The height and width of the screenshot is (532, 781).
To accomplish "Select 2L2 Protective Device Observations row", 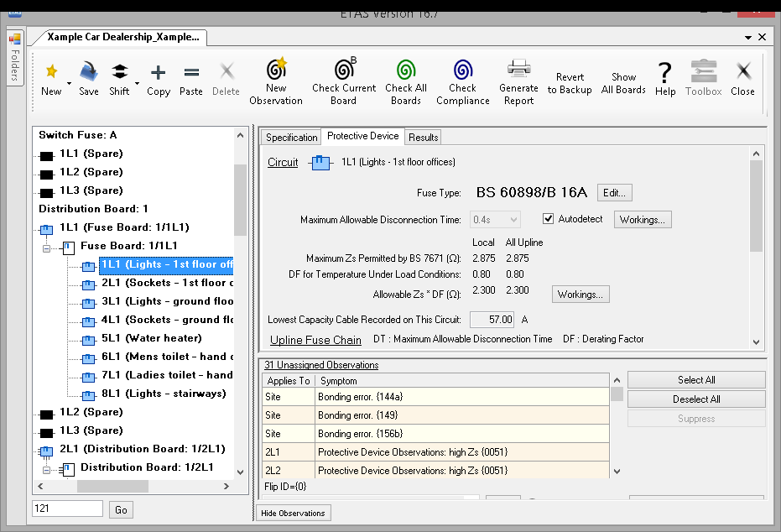I will 436,470.
